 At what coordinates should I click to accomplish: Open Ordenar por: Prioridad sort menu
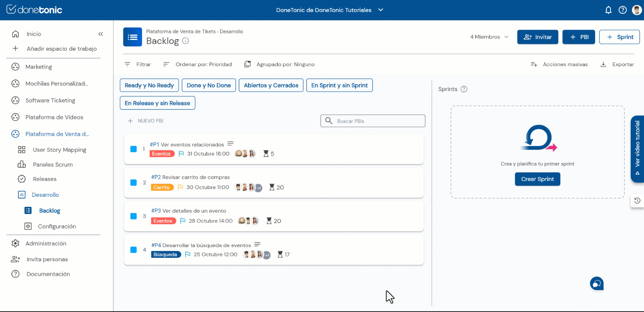[198, 64]
